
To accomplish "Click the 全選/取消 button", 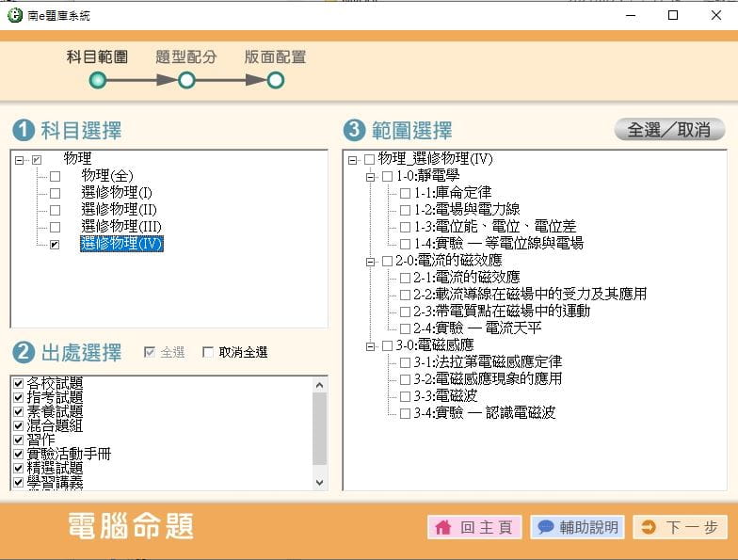I will (669, 130).
